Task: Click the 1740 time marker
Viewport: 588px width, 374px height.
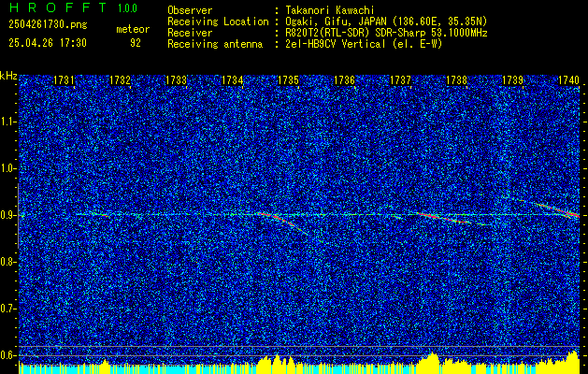Action: pos(568,79)
